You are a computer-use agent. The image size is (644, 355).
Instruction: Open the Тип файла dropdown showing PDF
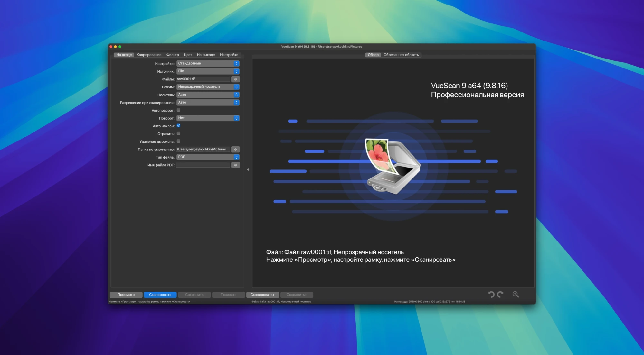click(x=208, y=157)
